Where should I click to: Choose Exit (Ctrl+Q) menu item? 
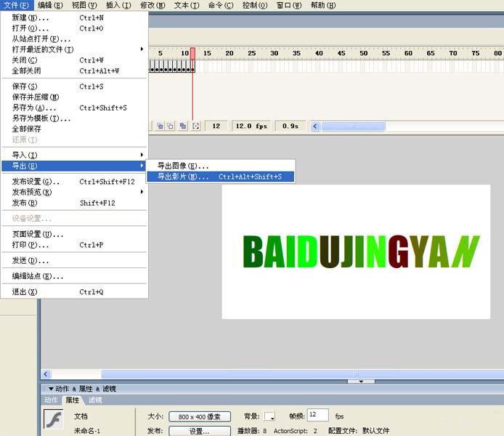[74, 292]
